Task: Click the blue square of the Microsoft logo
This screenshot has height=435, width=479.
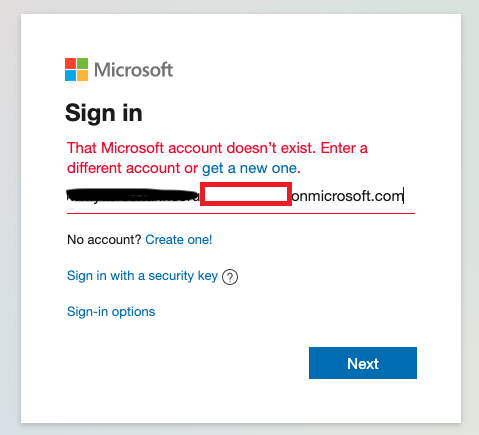Action: (x=70, y=75)
